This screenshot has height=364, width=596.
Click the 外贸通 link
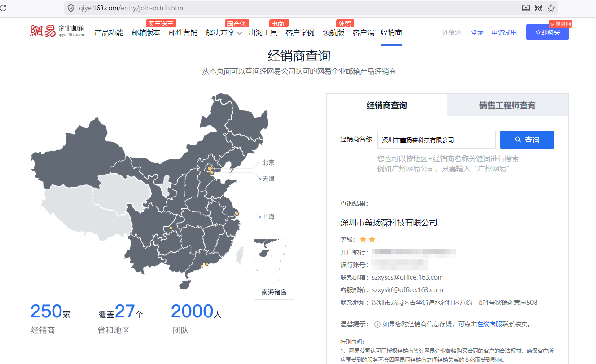coord(451,32)
